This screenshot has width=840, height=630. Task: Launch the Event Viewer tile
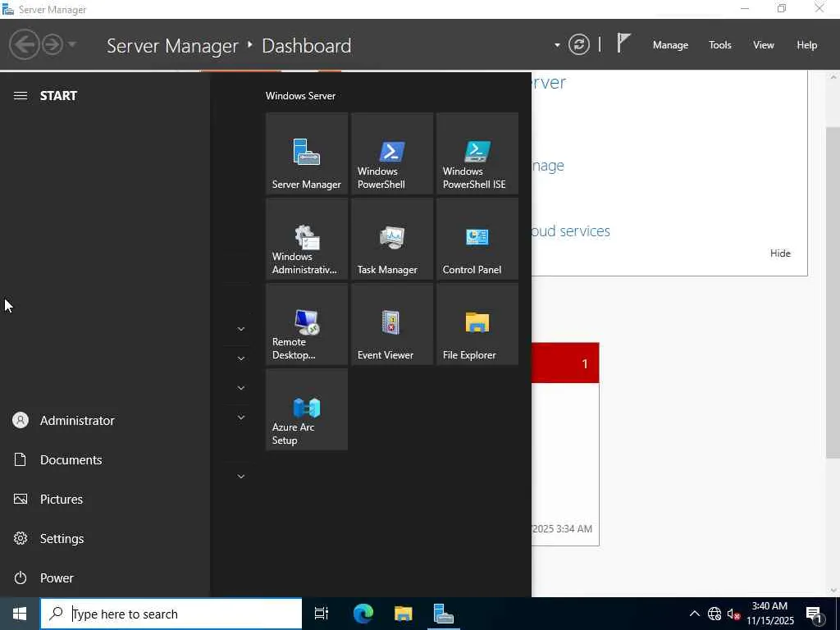click(391, 323)
